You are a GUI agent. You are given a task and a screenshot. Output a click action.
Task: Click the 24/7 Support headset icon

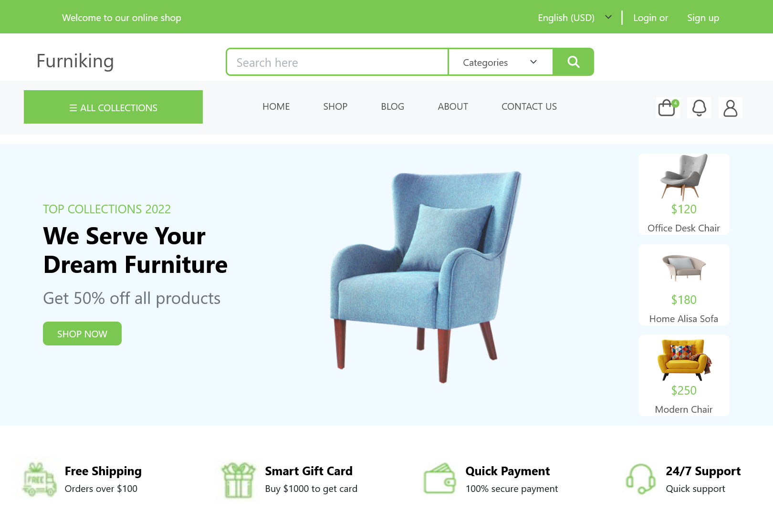coord(640,479)
